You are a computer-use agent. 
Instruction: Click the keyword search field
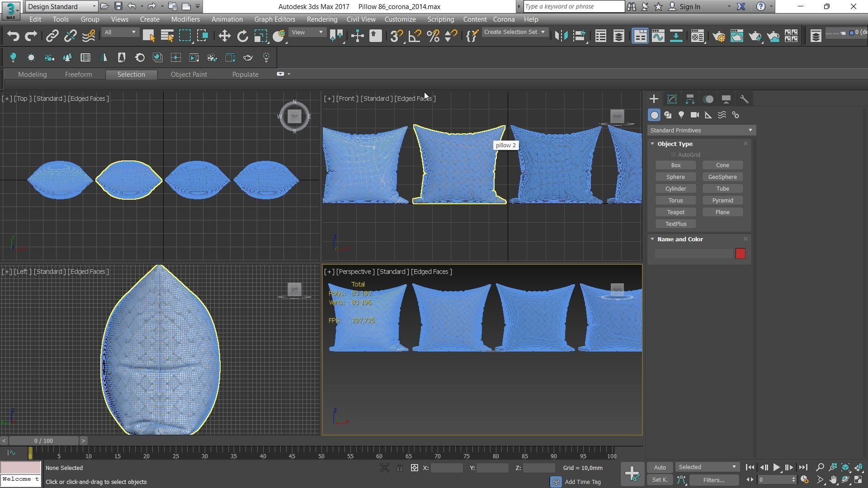pos(574,6)
